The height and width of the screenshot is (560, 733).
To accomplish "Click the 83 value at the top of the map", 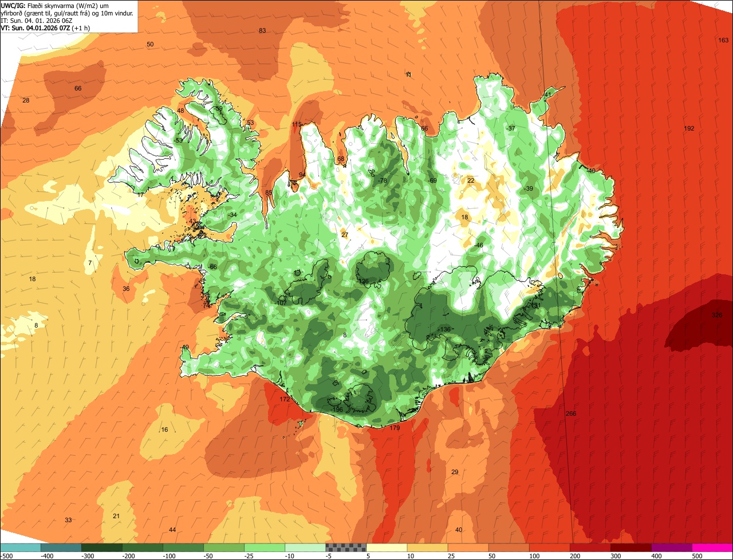I will tap(262, 30).
